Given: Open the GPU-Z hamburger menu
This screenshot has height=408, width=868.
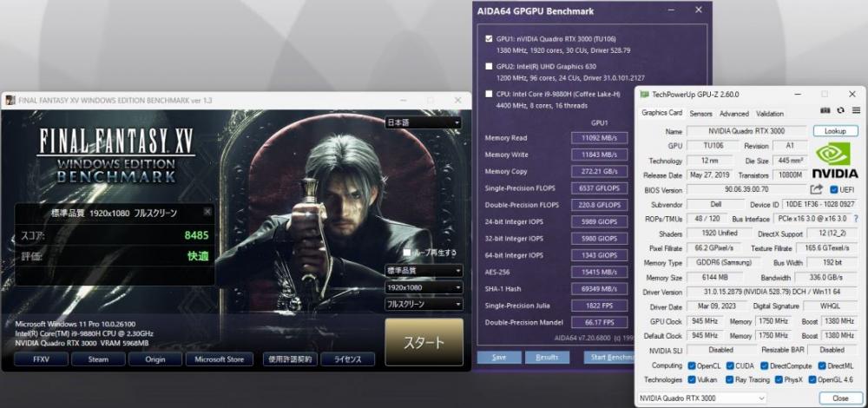Looking at the screenshot, I should click(856, 111).
